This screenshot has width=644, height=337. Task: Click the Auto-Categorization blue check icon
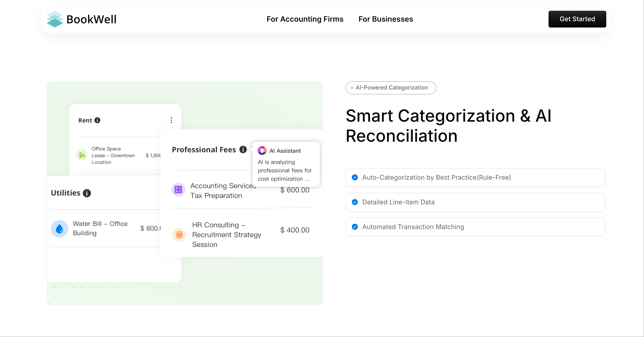coord(355,177)
